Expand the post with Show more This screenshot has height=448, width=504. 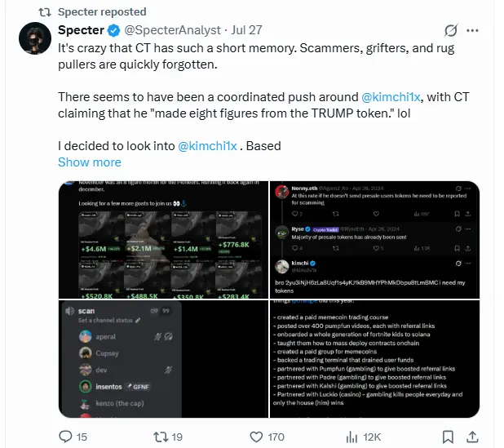tap(90, 162)
